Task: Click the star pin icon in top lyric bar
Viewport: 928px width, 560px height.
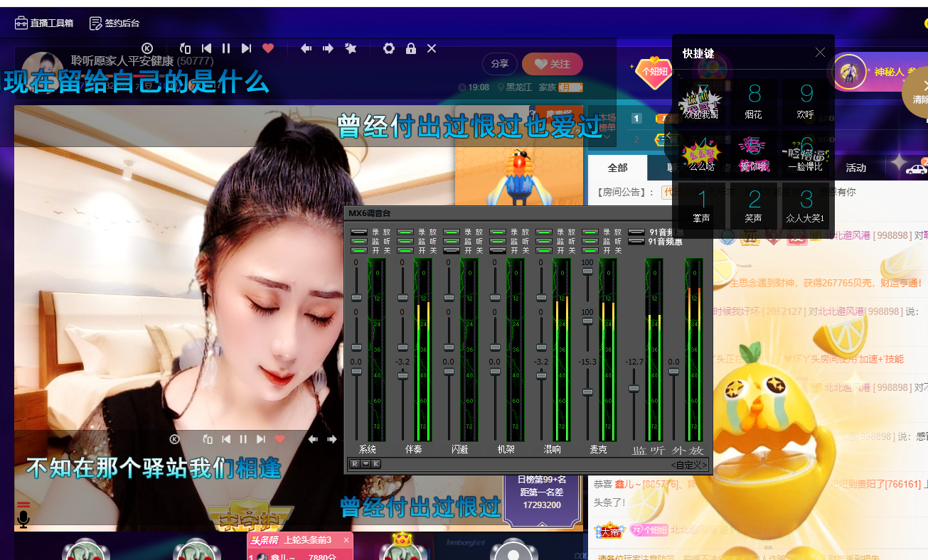Action: tap(351, 48)
